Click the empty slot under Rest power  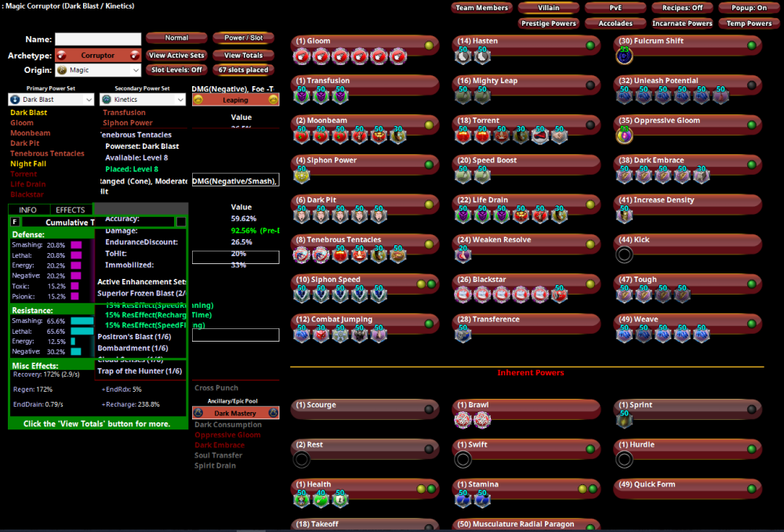(302, 460)
